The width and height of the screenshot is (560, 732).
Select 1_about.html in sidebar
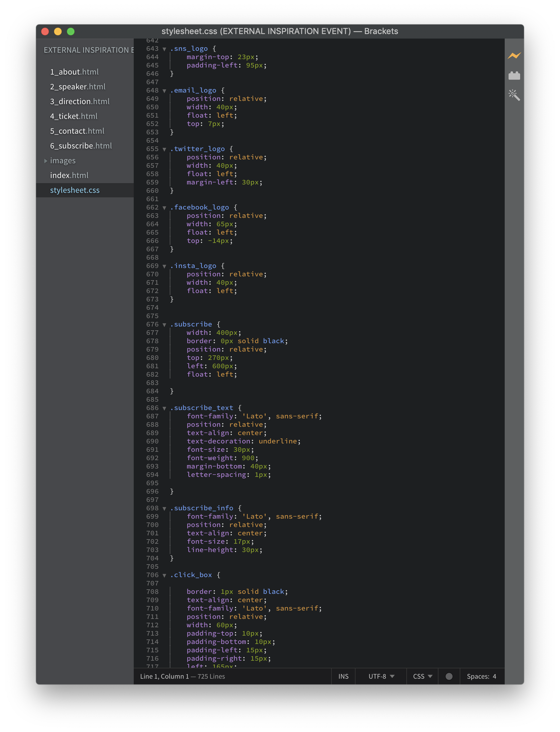pyautogui.click(x=74, y=72)
